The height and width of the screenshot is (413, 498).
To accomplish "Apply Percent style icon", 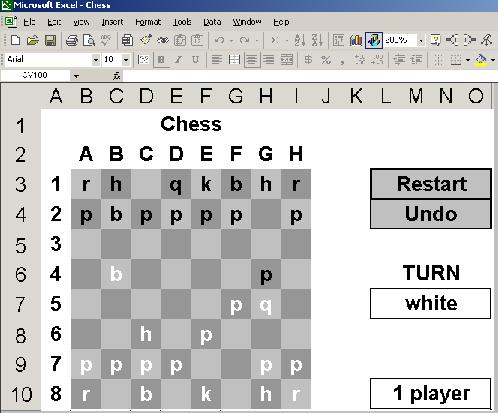I will coord(326,60).
